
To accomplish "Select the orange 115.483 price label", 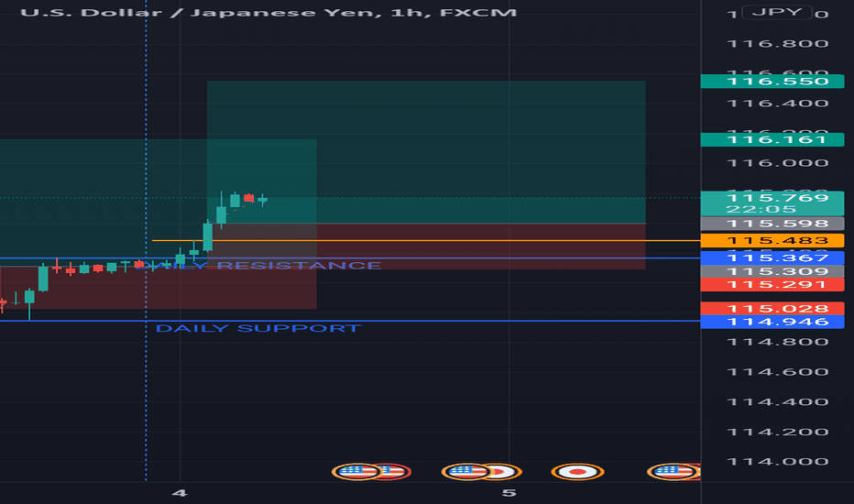I will pyautogui.click(x=772, y=240).
